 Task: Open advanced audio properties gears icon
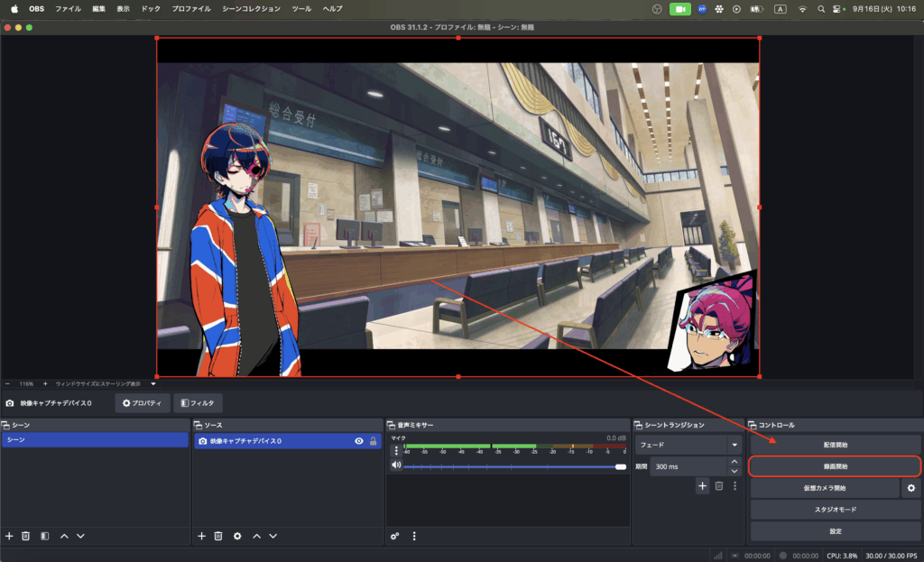click(394, 536)
